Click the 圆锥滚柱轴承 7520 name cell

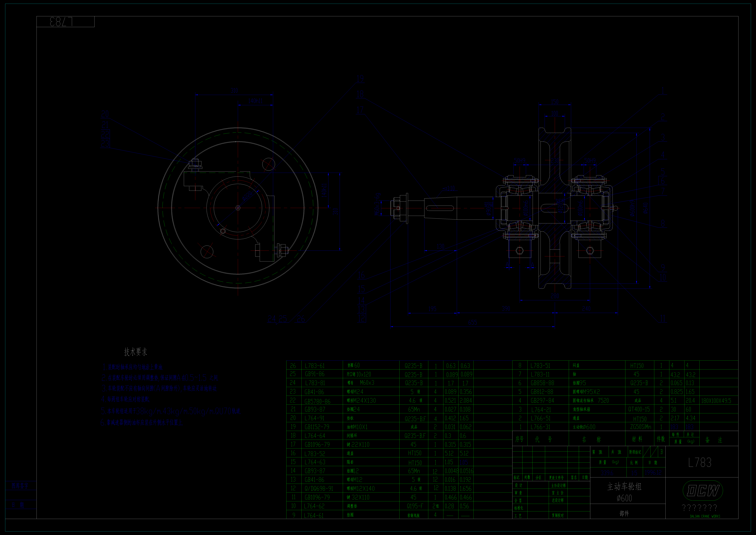point(591,400)
